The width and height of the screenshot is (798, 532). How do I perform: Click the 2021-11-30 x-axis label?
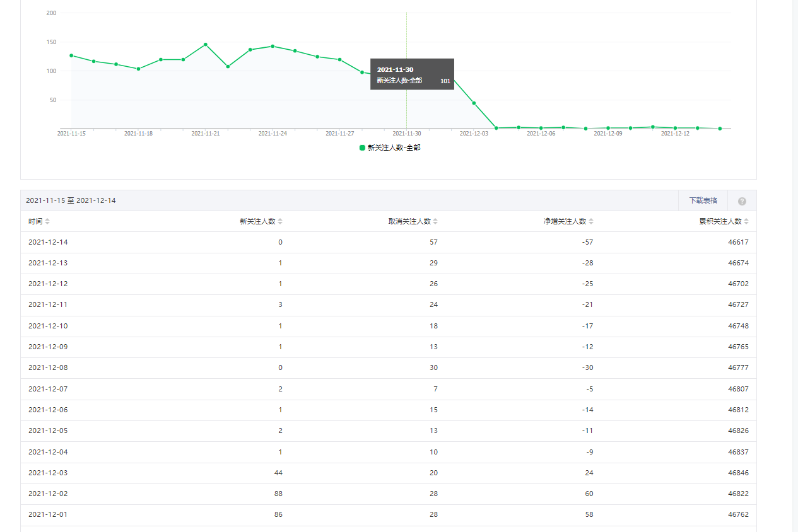(407, 134)
